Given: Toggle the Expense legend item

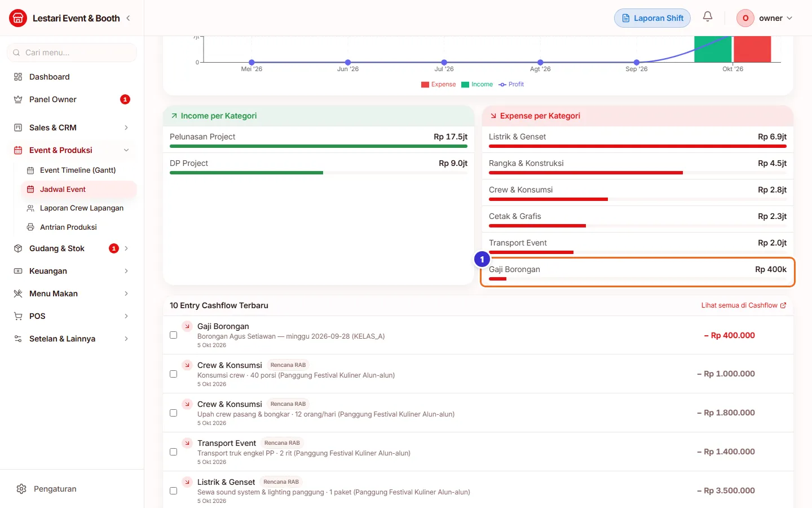Looking at the screenshot, I should [x=438, y=85].
